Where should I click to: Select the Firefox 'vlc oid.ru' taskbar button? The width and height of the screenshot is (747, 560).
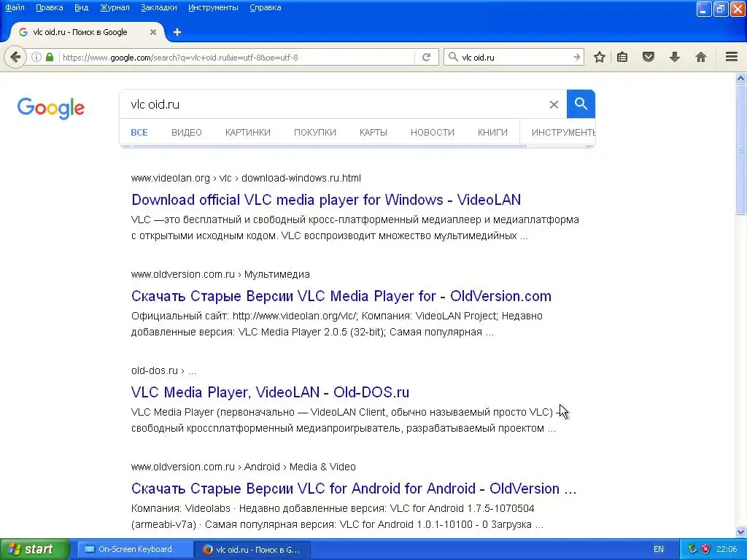pos(252,549)
